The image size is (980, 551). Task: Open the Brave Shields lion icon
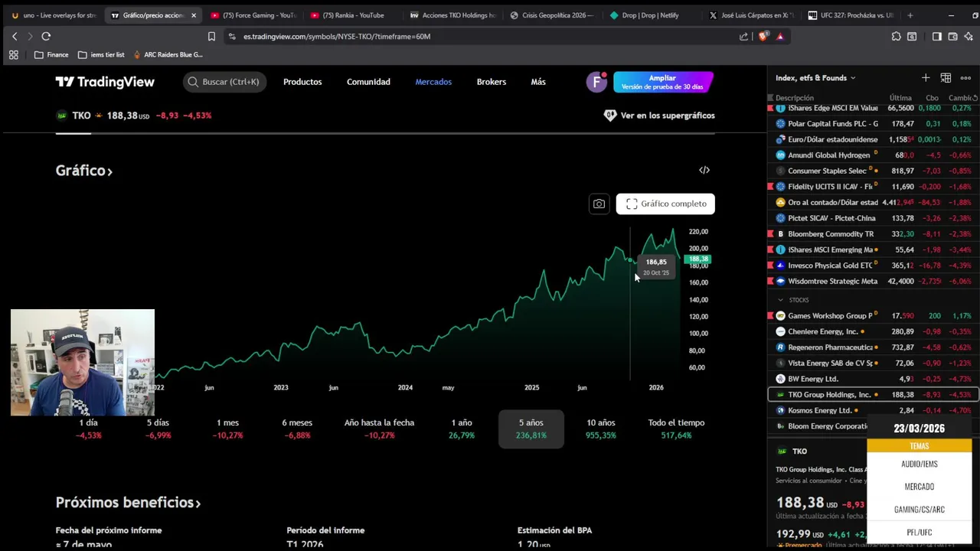coord(763,36)
